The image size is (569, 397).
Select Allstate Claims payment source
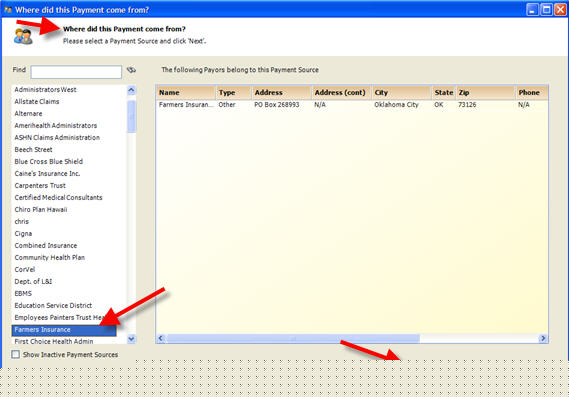tap(37, 102)
